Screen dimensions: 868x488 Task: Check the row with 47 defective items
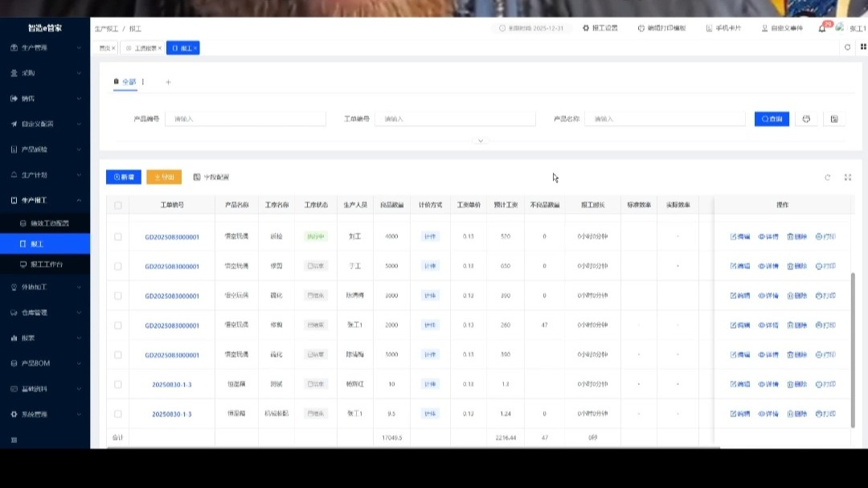118,325
